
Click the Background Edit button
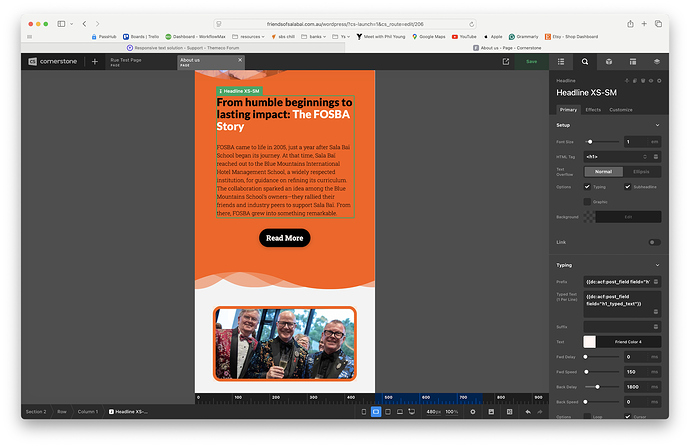coord(628,217)
